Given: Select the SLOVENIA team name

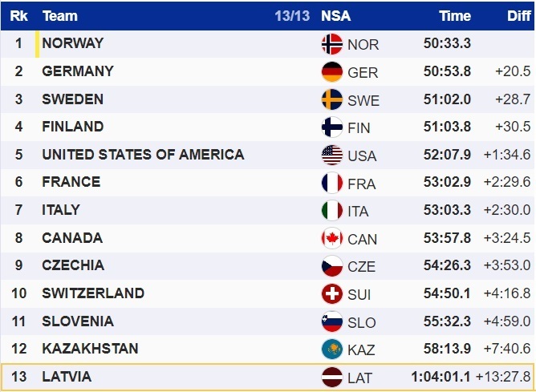Looking at the screenshot, I should (78, 321).
